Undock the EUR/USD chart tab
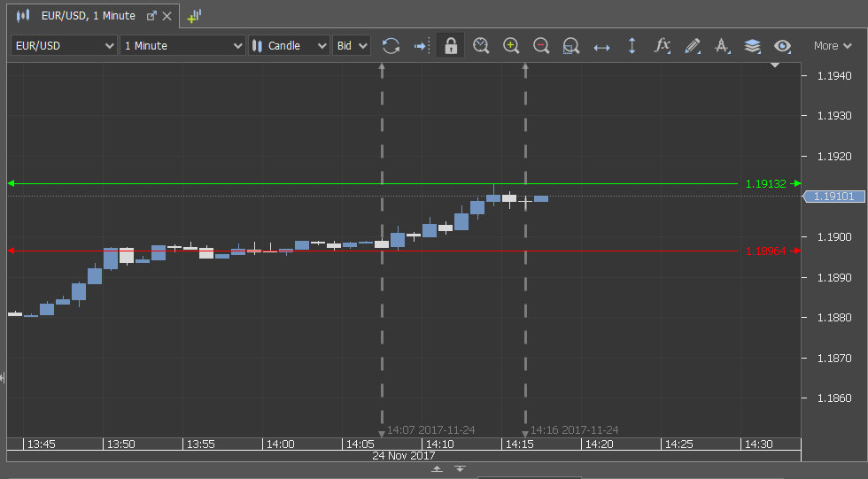The image size is (868, 479). coord(151,16)
